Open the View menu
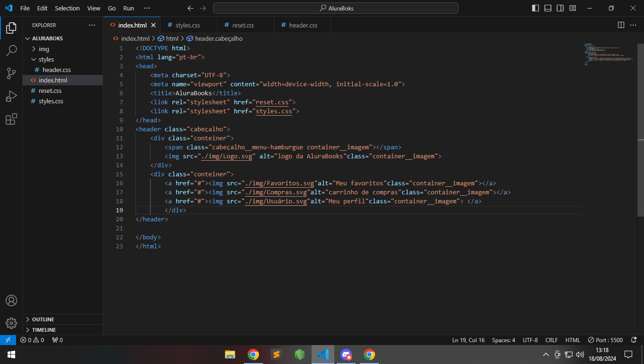 pos(94,8)
